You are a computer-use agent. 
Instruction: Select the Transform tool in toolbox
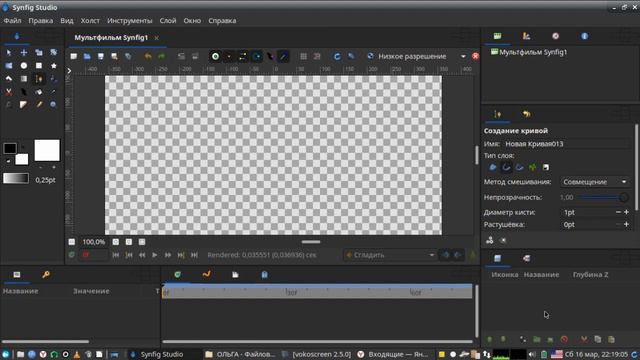(x=9, y=53)
